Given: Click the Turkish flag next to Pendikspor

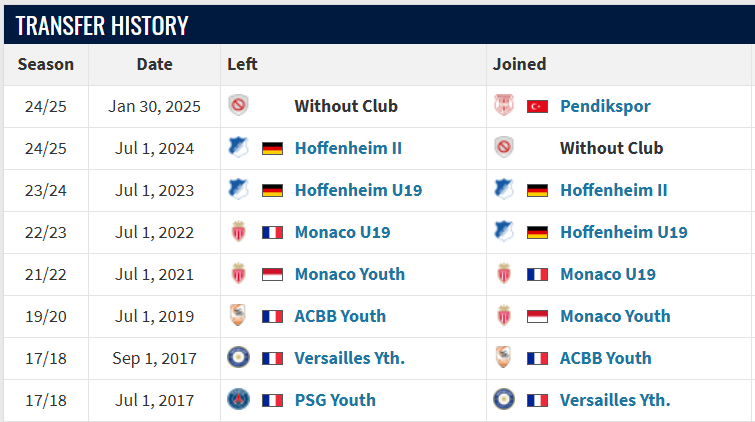Looking at the screenshot, I should (537, 106).
